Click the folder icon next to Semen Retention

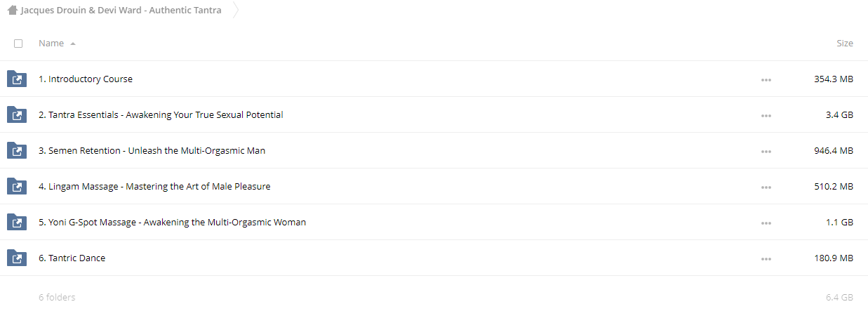coord(16,150)
